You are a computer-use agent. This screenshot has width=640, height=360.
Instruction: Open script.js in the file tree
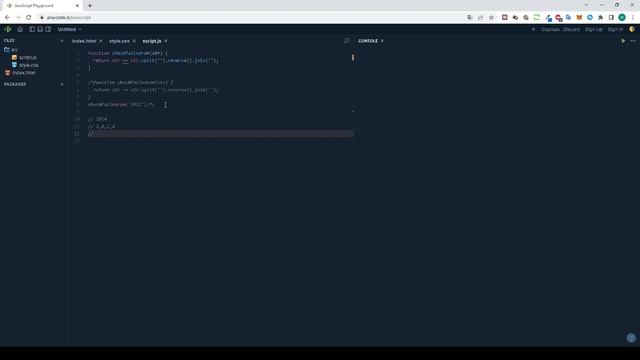pyautogui.click(x=24, y=58)
